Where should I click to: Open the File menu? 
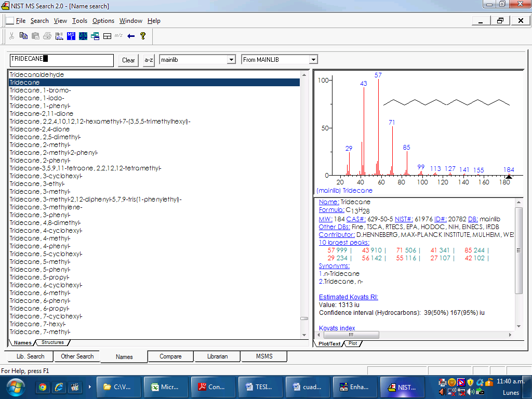[21, 21]
